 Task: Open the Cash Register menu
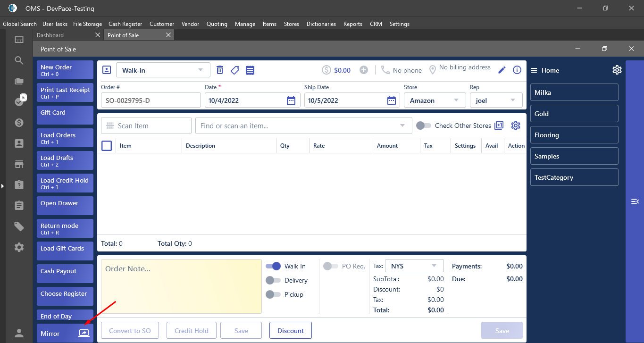pyautogui.click(x=125, y=24)
